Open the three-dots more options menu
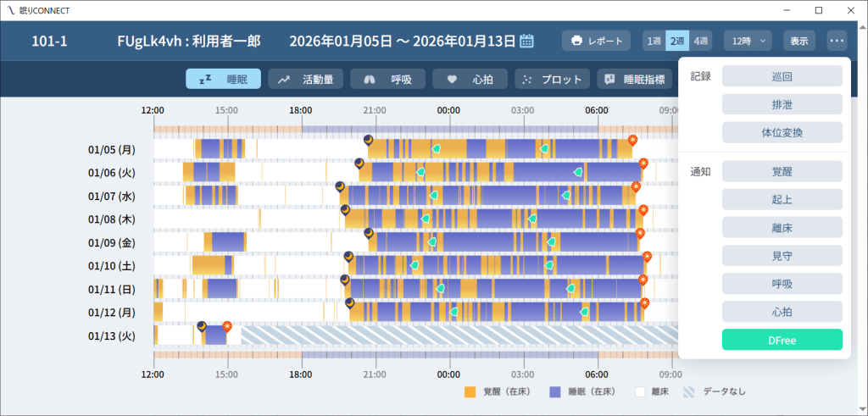The width and height of the screenshot is (868, 416). (837, 41)
